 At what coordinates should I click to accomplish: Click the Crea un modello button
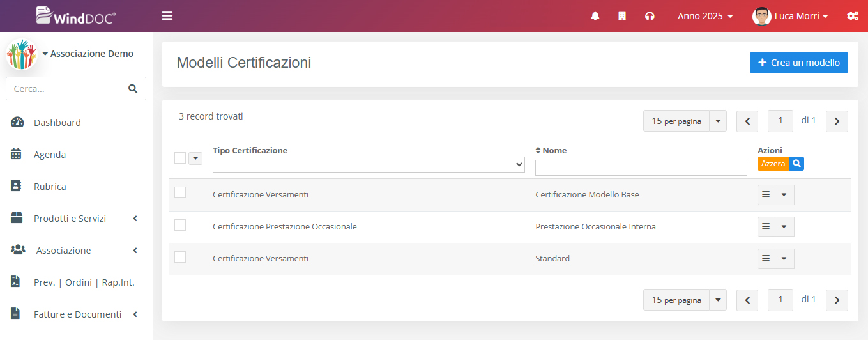[x=798, y=63]
